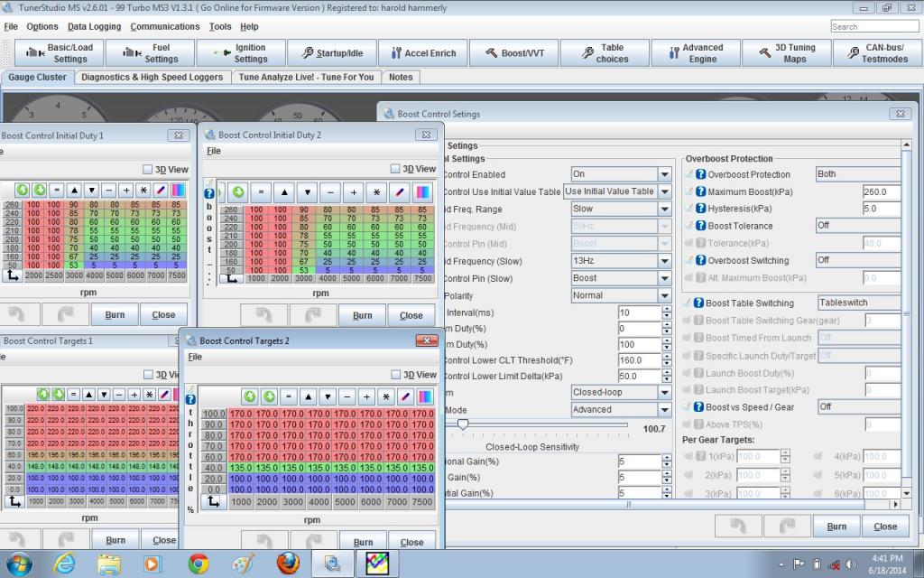
Task: Click the rainbow color-shading icon in Initial Duty 2
Action: [x=423, y=192]
